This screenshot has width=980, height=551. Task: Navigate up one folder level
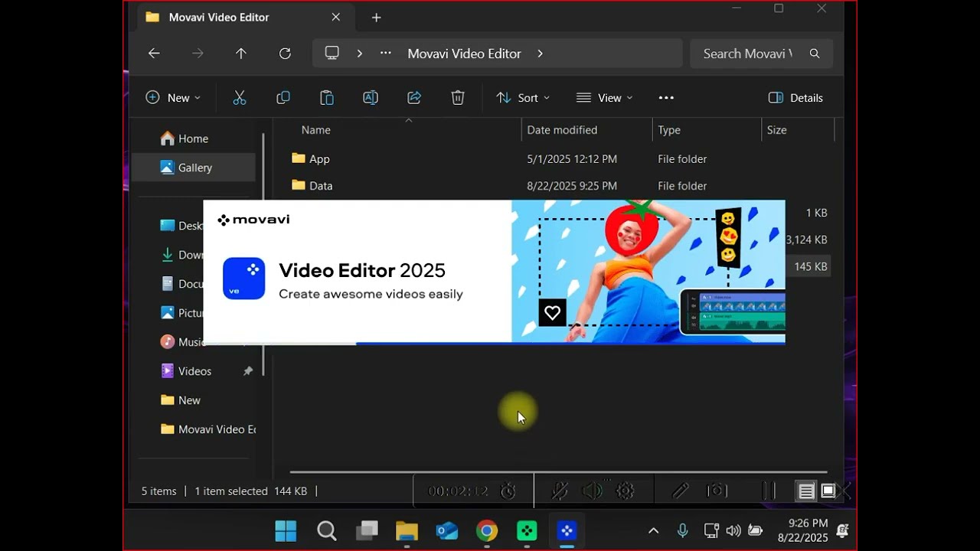(x=241, y=54)
